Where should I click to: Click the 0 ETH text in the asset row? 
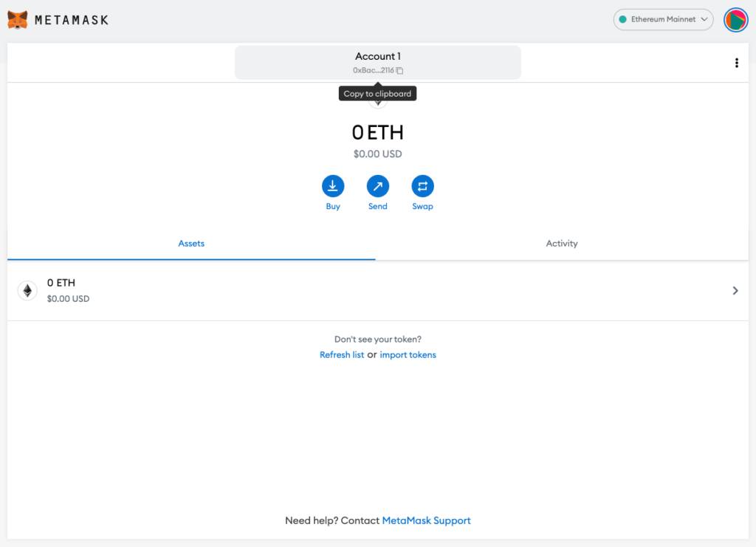[x=61, y=283]
